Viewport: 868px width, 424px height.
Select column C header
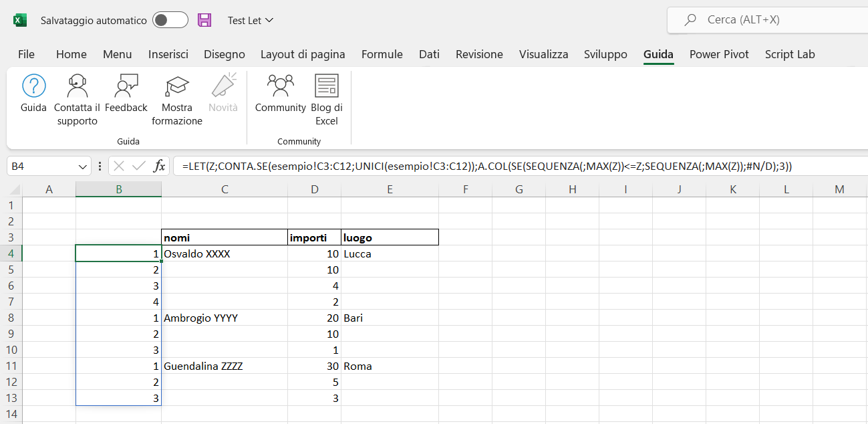pos(225,189)
